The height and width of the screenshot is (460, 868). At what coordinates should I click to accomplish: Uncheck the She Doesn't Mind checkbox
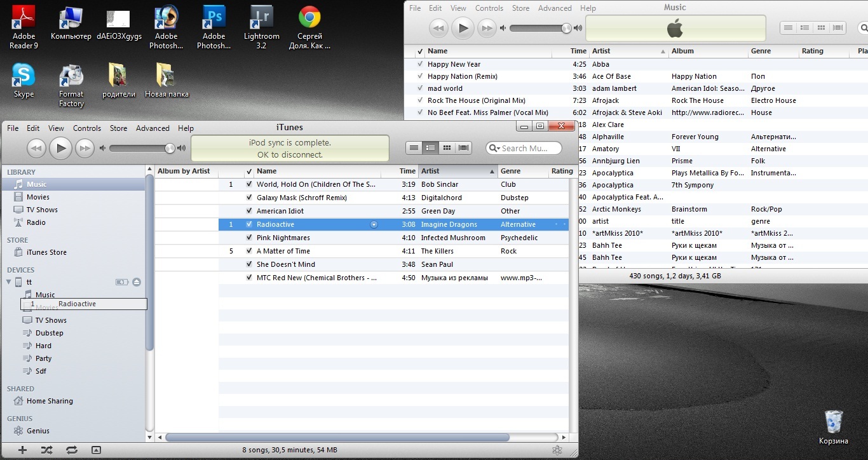(249, 264)
